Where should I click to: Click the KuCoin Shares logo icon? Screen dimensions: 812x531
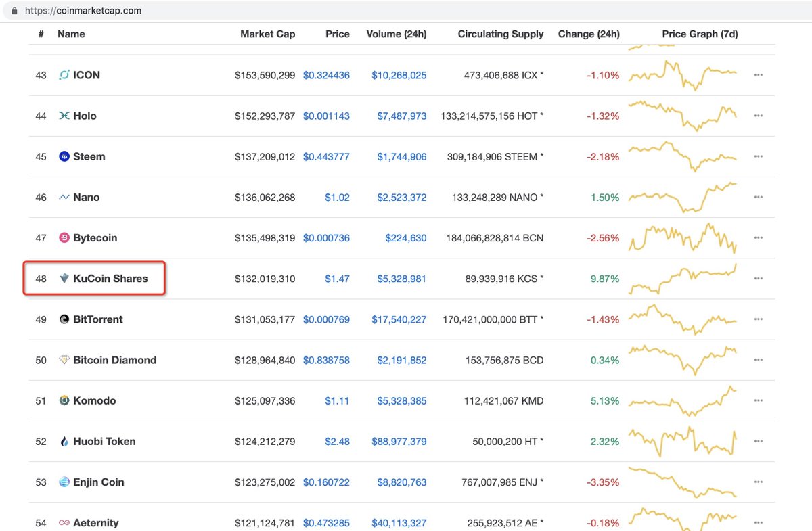point(64,278)
